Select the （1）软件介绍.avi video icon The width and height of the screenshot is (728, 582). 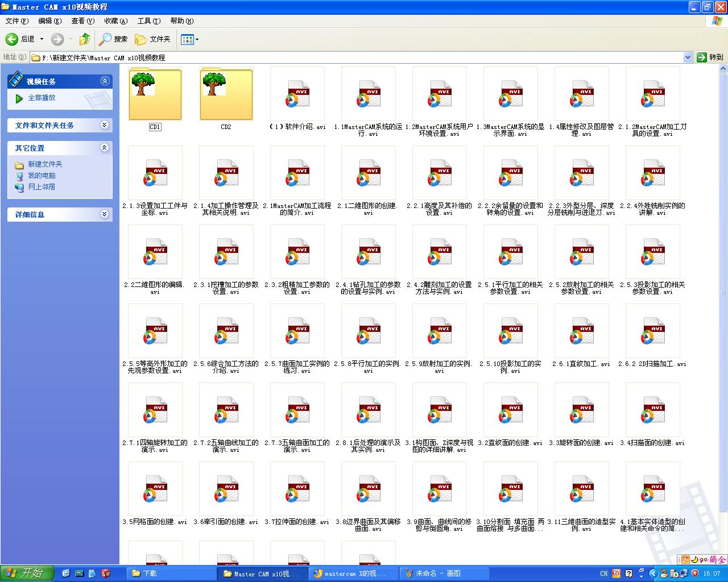[297, 94]
